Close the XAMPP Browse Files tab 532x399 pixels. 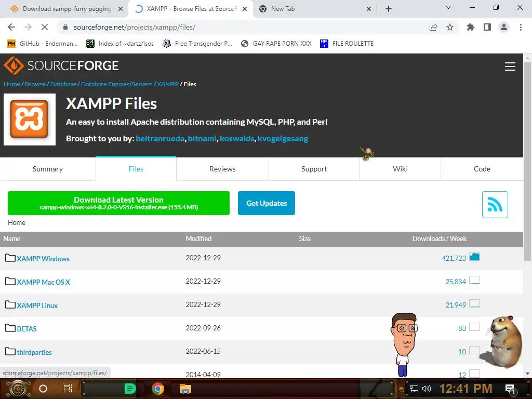[x=245, y=9]
